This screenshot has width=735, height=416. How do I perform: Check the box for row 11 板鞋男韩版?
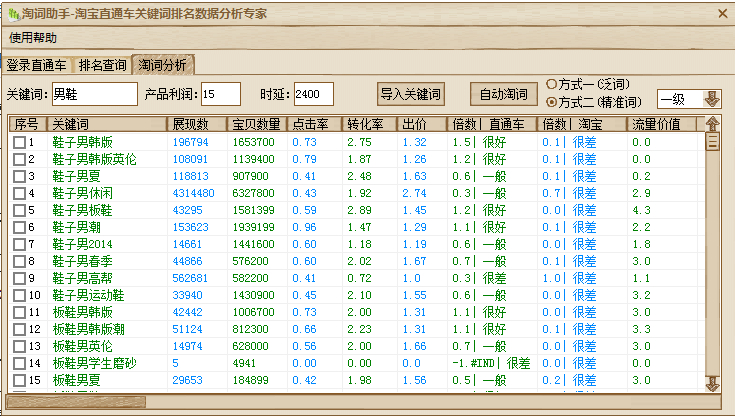coord(19,312)
